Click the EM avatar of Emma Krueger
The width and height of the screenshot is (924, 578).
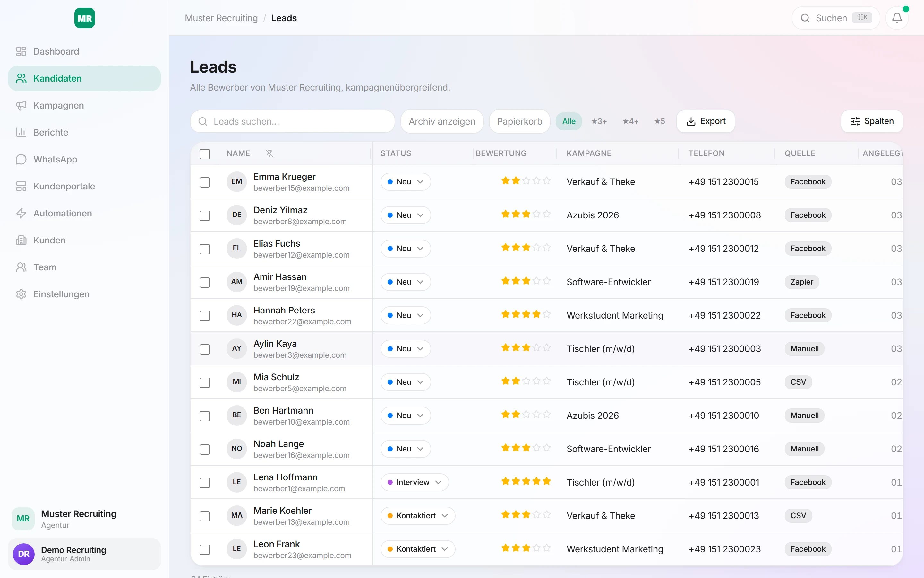237,181
